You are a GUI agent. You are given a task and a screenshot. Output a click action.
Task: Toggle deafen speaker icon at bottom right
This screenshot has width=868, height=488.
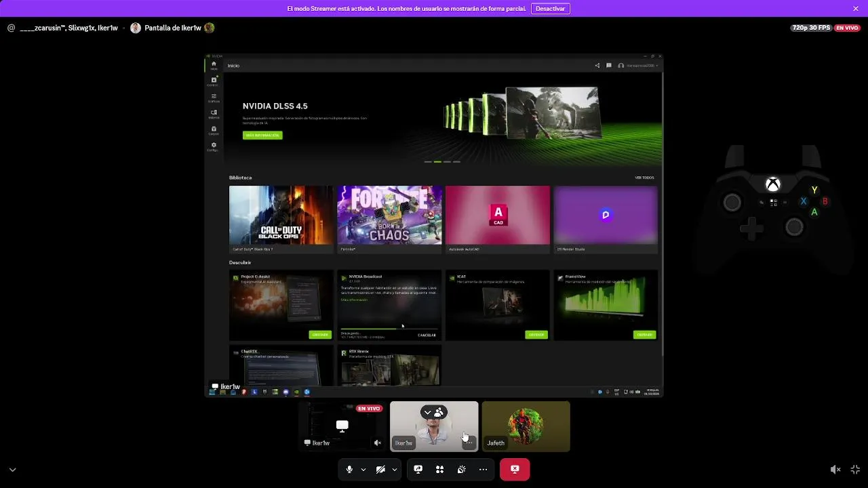(835, 469)
